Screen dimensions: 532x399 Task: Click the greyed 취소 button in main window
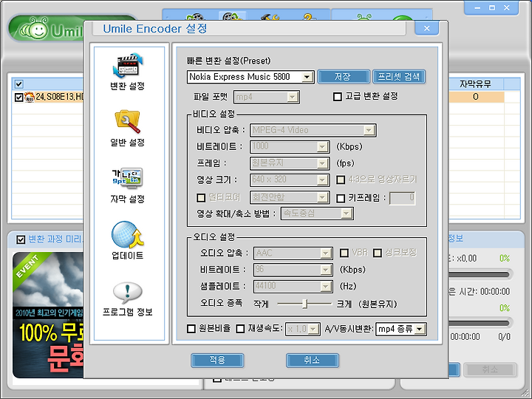pos(491,369)
